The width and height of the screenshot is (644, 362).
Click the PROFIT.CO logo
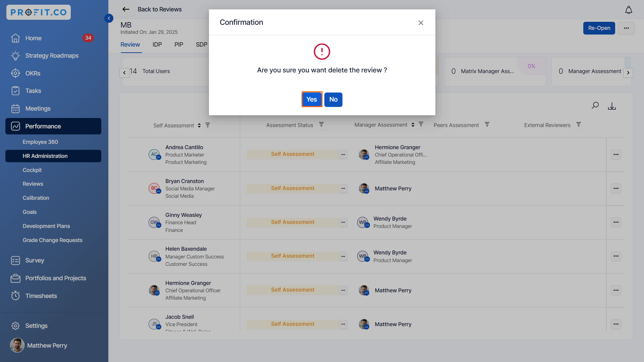click(39, 12)
